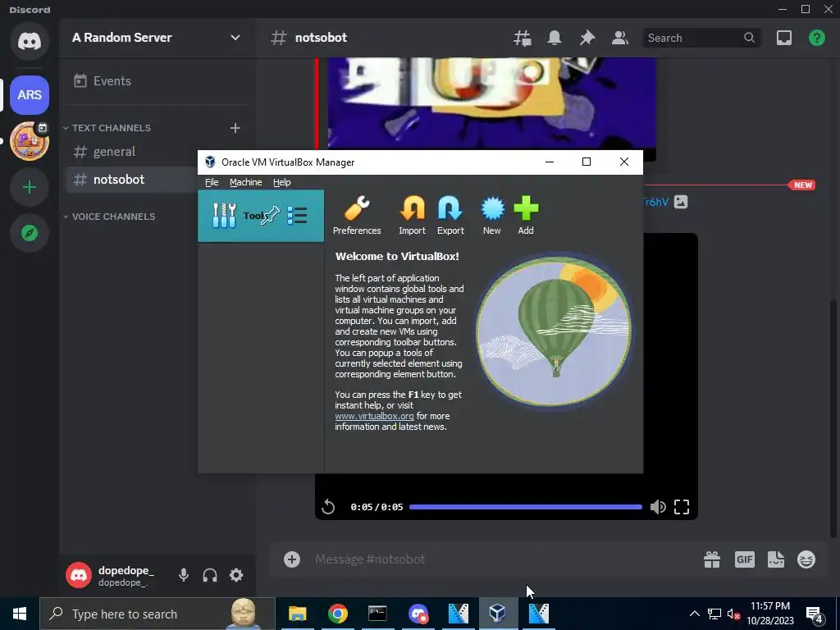840x630 pixels.
Task: Send a gift via gift icon
Action: click(x=712, y=559)
